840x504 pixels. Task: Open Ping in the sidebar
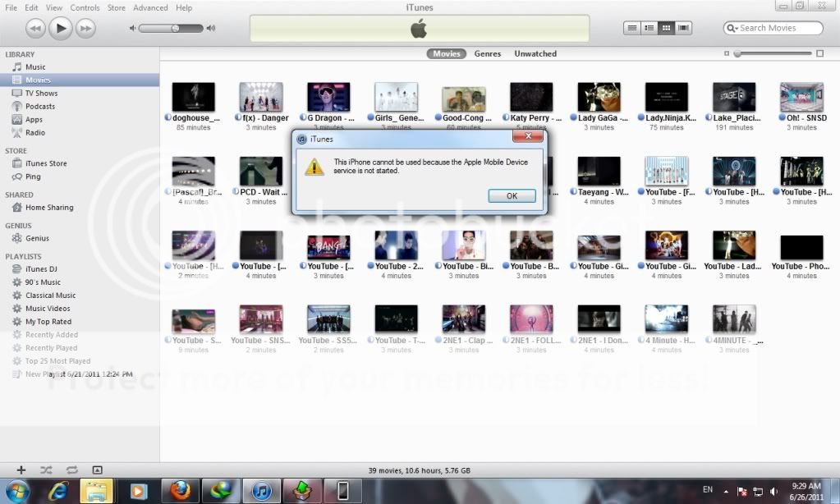pyautogui.click(x=33, y=176)
